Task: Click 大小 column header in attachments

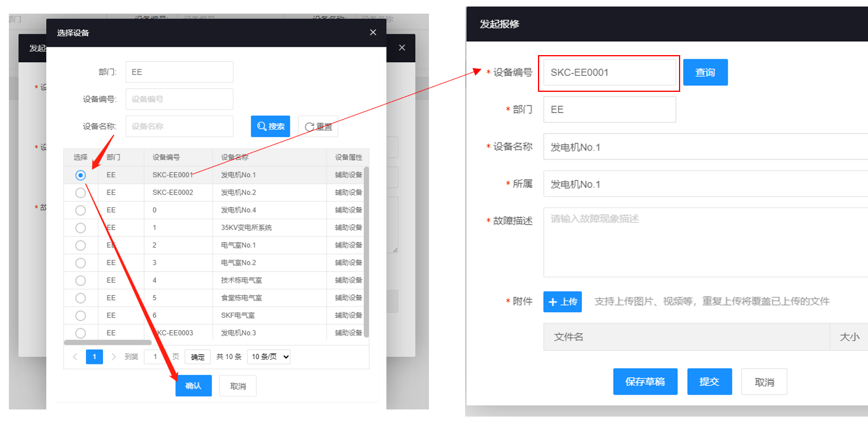Action: pos(849,337)
